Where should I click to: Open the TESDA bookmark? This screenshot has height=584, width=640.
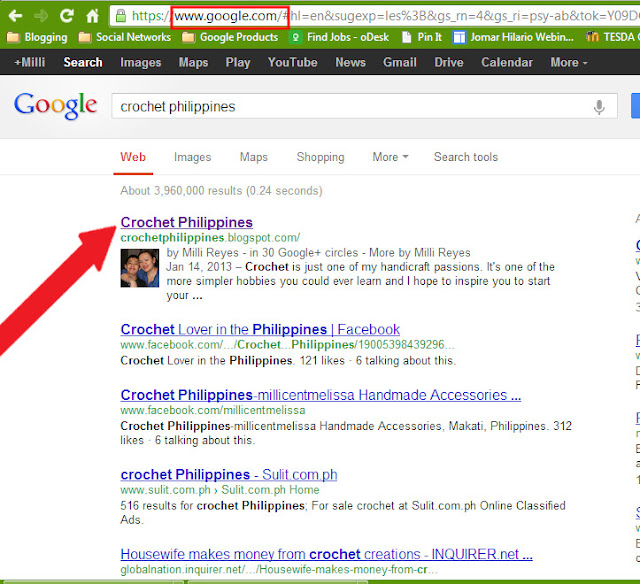tap(612, 38)
